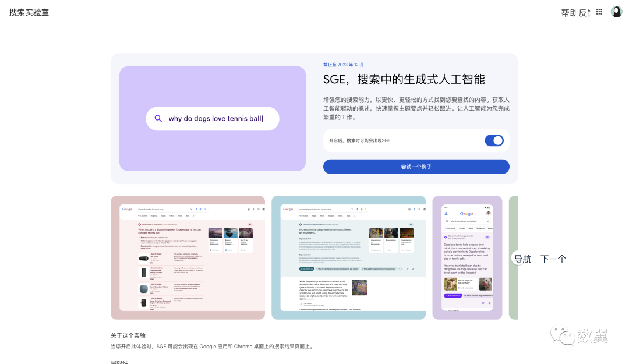Click the 截止至 2023 年 12 月 label
Image resolution: width=629 pixels, height=364 pixels.
[x=344, y=65]
